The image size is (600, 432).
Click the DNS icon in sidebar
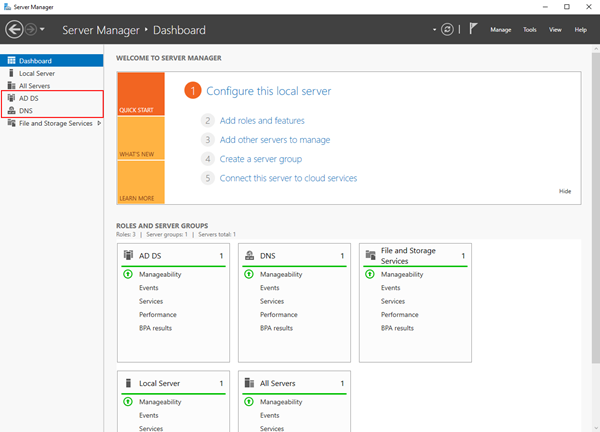[x=11, y=111]
